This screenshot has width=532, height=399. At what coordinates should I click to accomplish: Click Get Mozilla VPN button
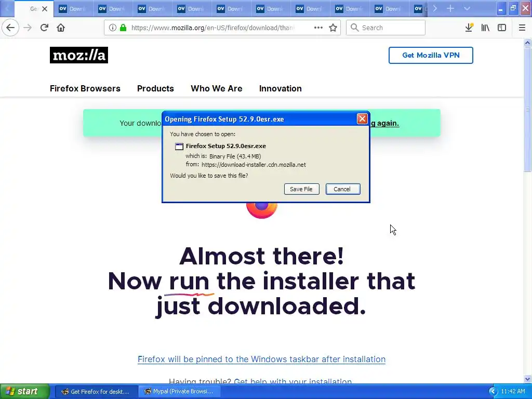click(x=431, y=55)
